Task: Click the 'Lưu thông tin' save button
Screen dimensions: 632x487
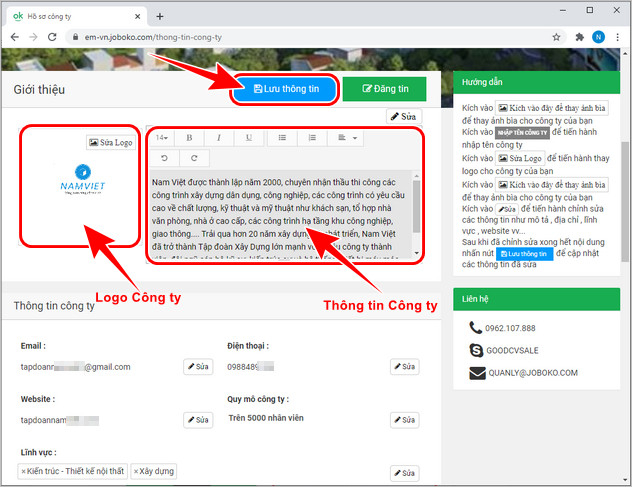Action: (x=287, y=89)
